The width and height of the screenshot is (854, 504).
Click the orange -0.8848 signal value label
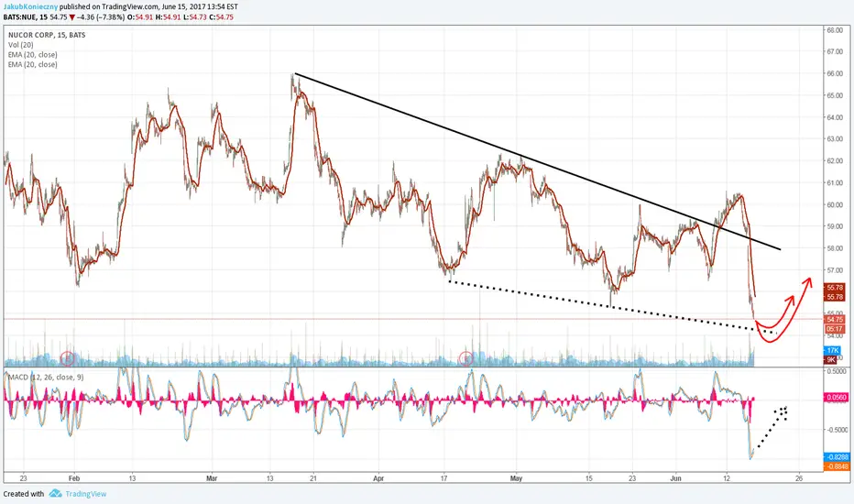(x=836, y=466)
